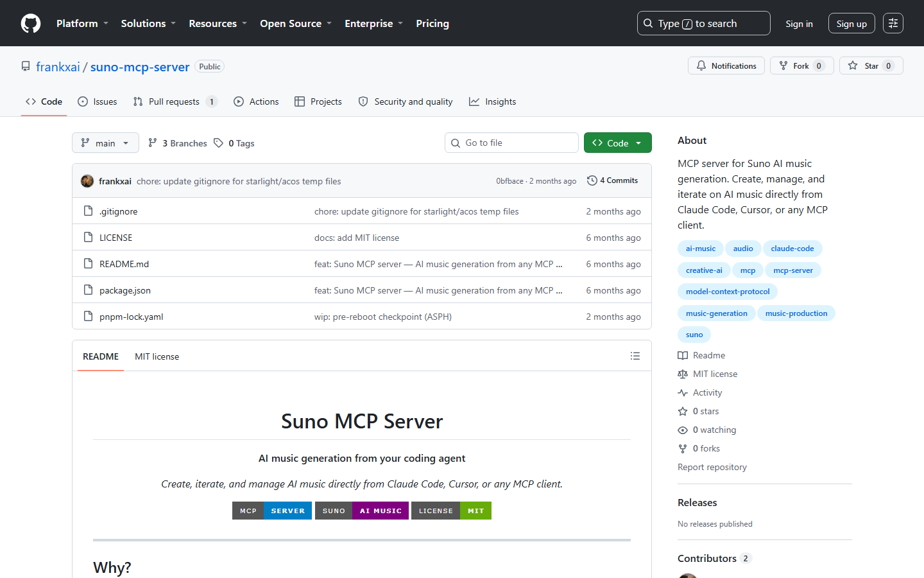Open the suno-mcp-server repository link
This screenshot has height=578, width=924.
[x=140, y=67]
